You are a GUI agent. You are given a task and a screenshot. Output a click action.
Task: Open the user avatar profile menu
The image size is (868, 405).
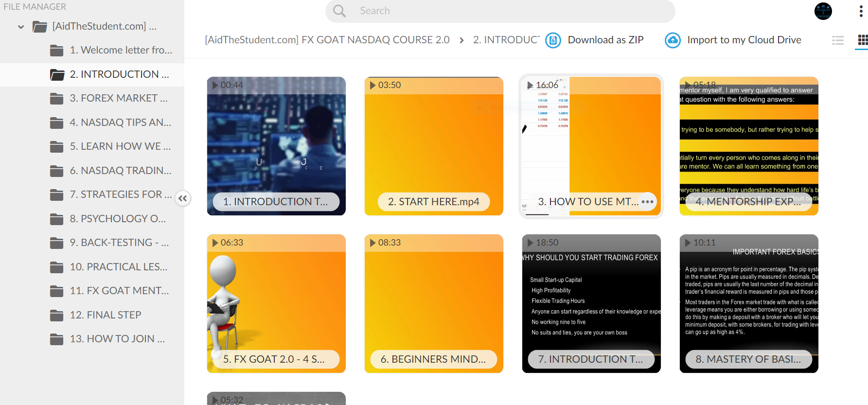(823, 11)
